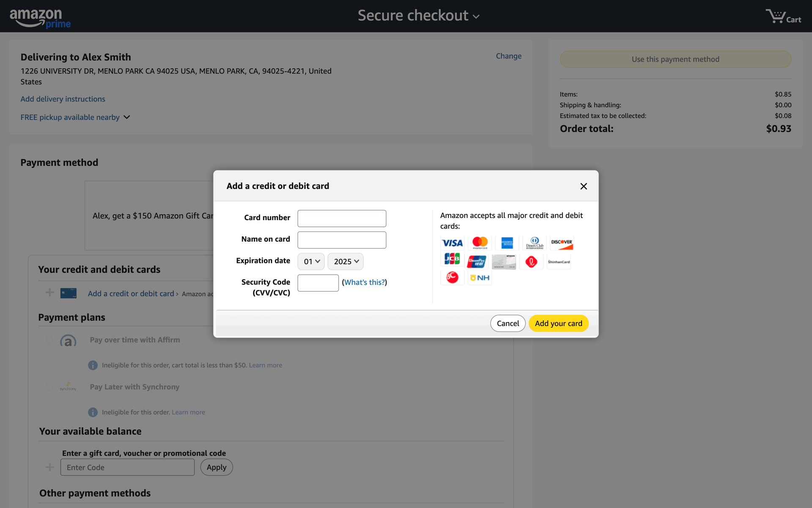Click the Synchrony logo icon
The image size is (812, 508).
coord(68,387)
